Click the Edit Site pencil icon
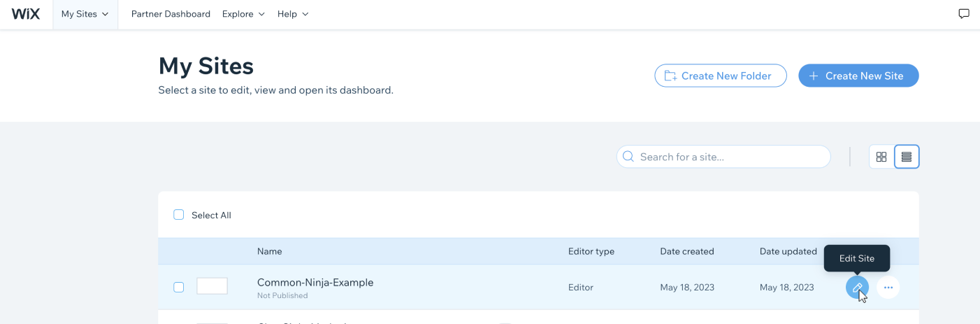Screen dimensions: 980x324 click(x=857, y=287)
